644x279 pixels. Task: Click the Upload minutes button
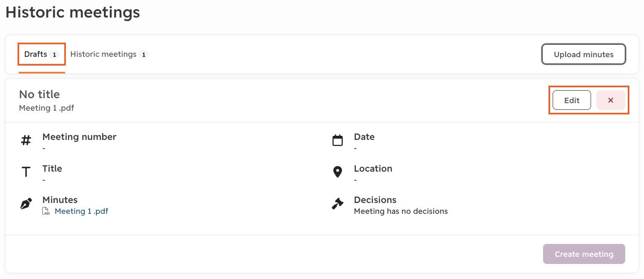coord(584,54)
